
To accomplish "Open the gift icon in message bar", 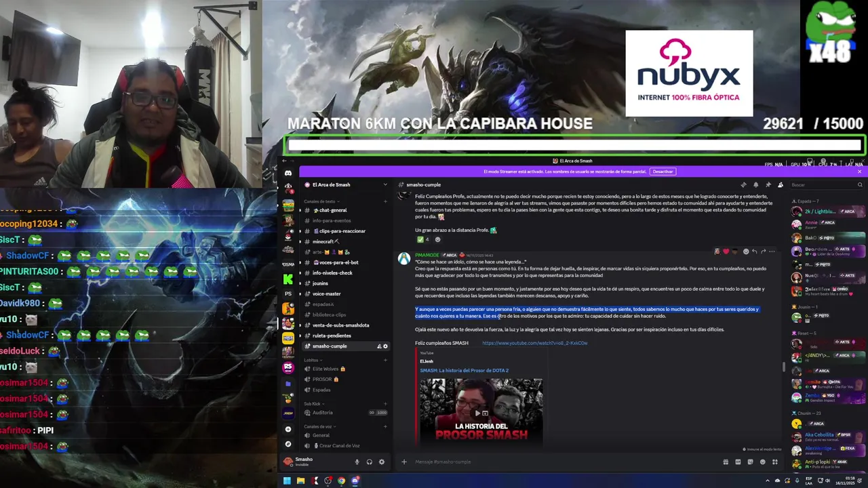I will tap(726, 462).
